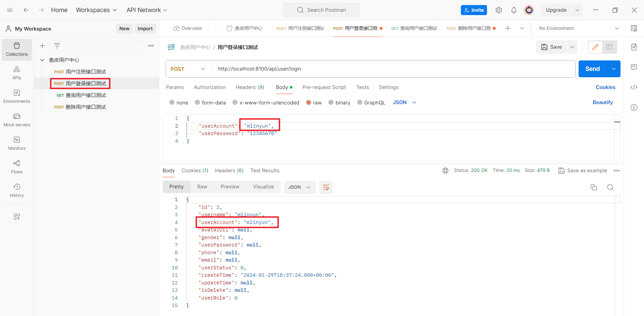Open the Monitors sidebar panel
The width and height of the screenshot is (644, 316).
click(x=17, y=143)
